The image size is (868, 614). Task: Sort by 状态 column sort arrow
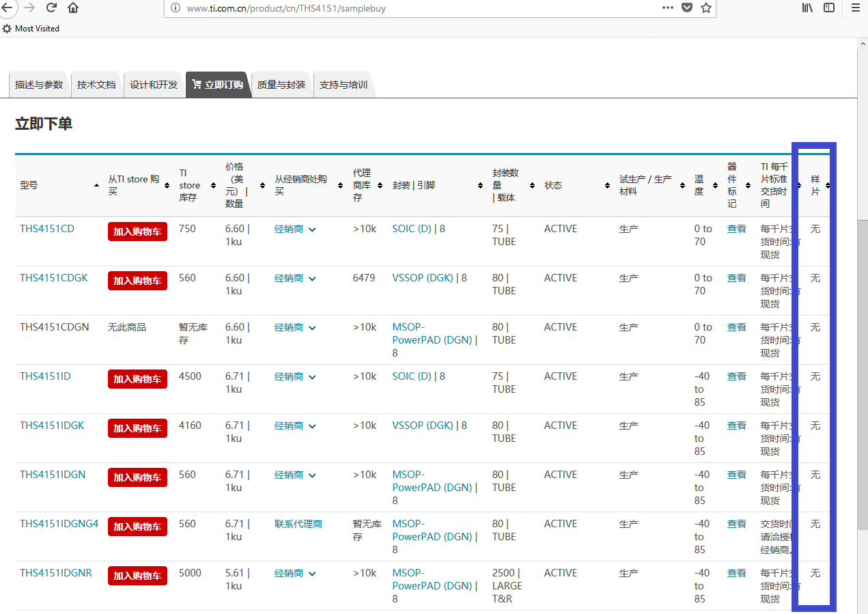coord(607,186)
